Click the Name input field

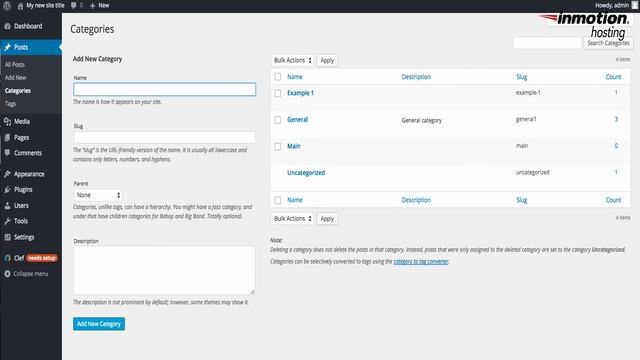pyautogui.click(x=164, y=90)
